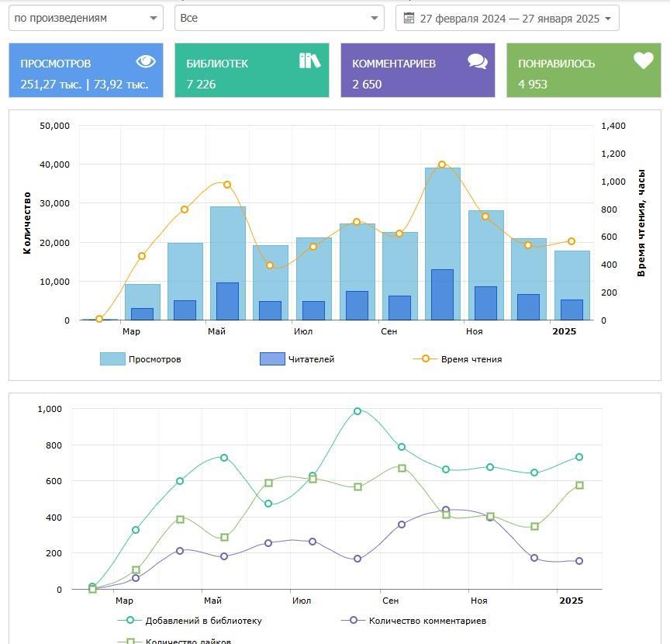Click the orange Время чтения legend marker

[x=425, y=359]
